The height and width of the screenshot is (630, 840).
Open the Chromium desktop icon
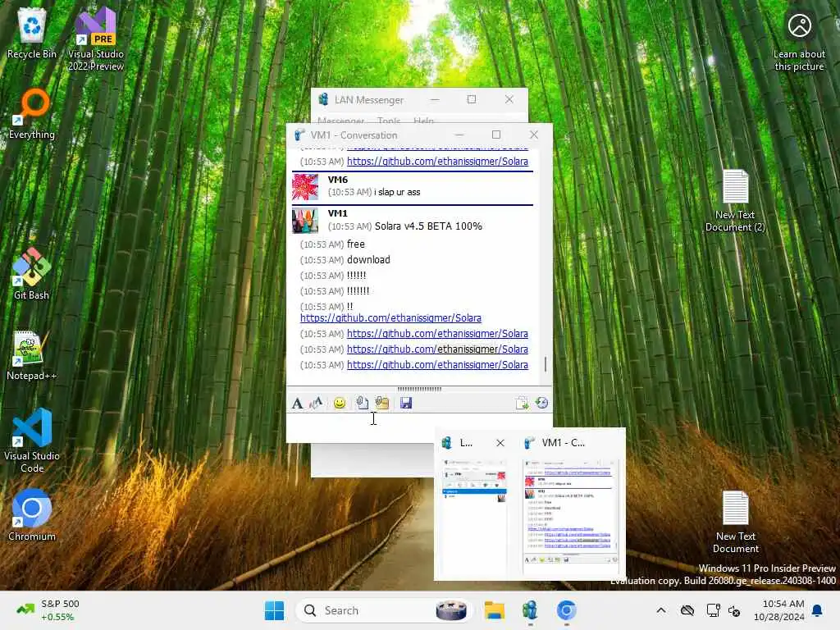(32, 515)
